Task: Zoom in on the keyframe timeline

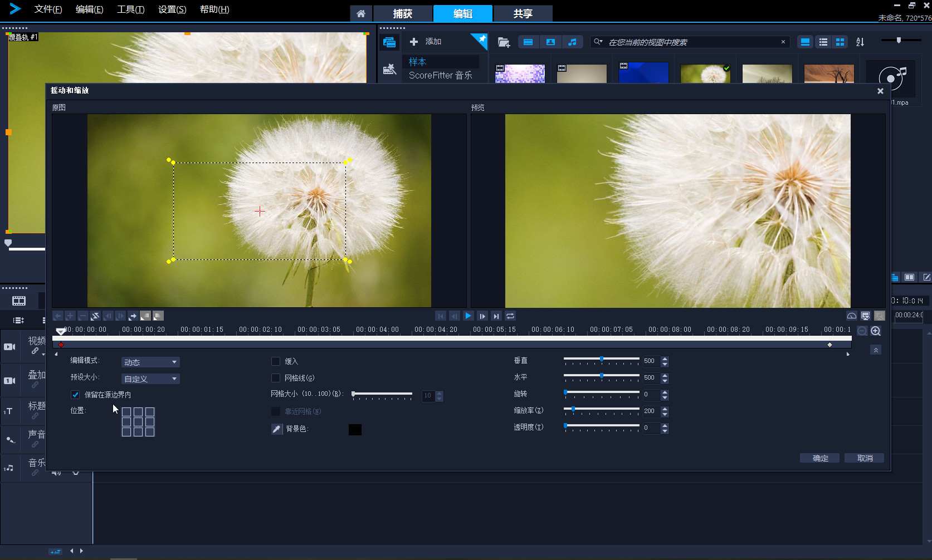Action: pyautogui.click(x=876, y=331)
